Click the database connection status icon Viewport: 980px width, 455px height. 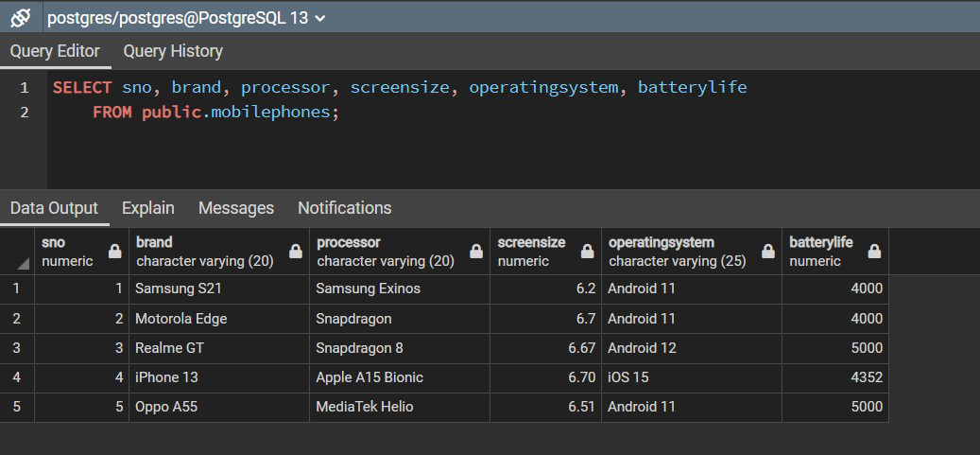21,18
